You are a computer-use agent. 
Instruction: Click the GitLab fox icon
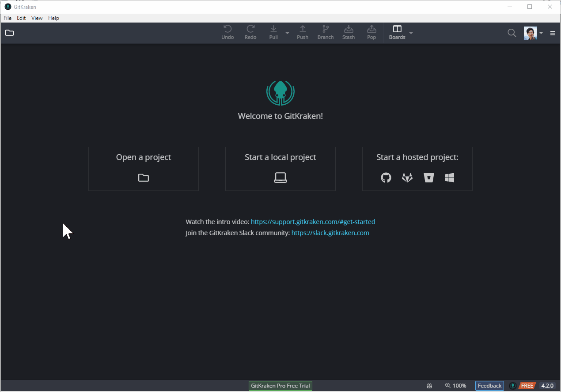pyautogui.click(x=407, y=178)
